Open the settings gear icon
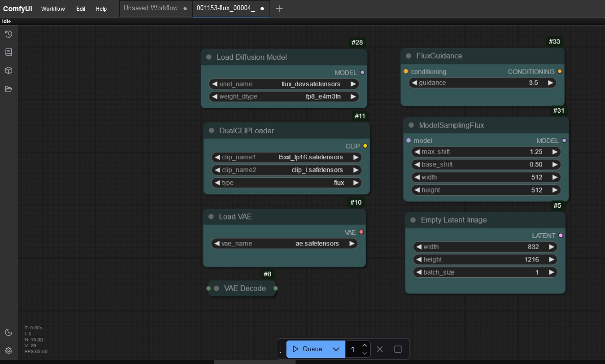The width and height of the screenshot is (605, 364). 9,351
